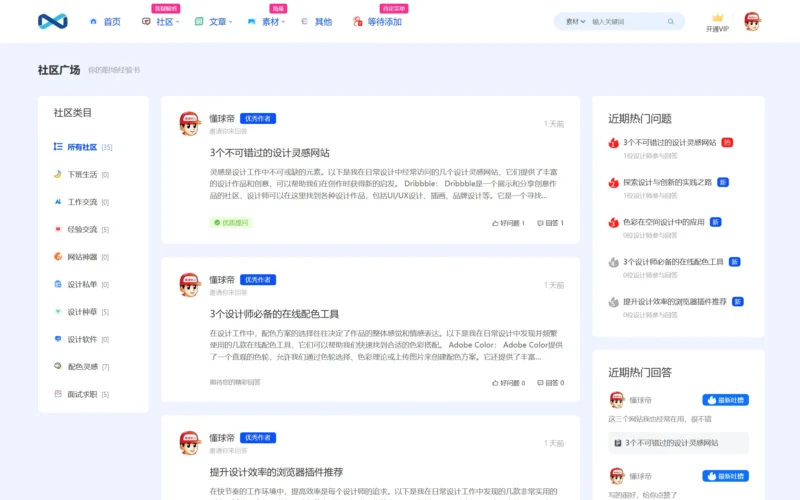
Task: Open the user avatar in the header
Action: point(752,21)
